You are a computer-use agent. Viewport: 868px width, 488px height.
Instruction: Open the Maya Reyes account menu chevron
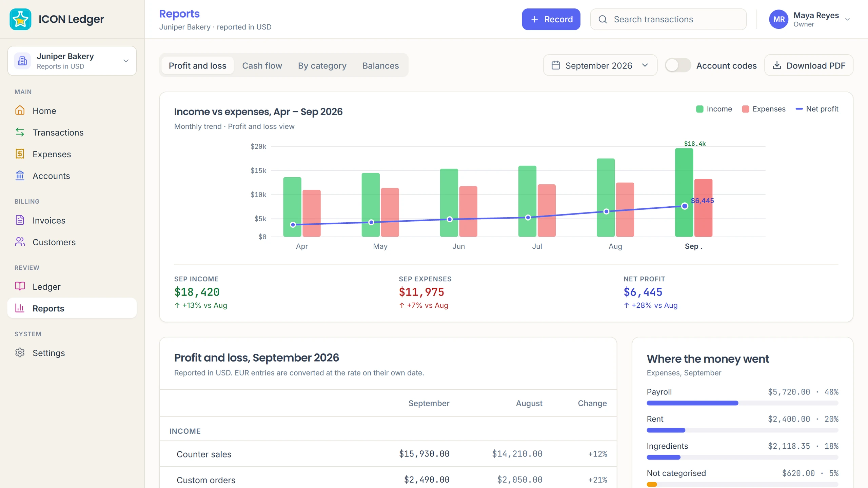[847, 19]
